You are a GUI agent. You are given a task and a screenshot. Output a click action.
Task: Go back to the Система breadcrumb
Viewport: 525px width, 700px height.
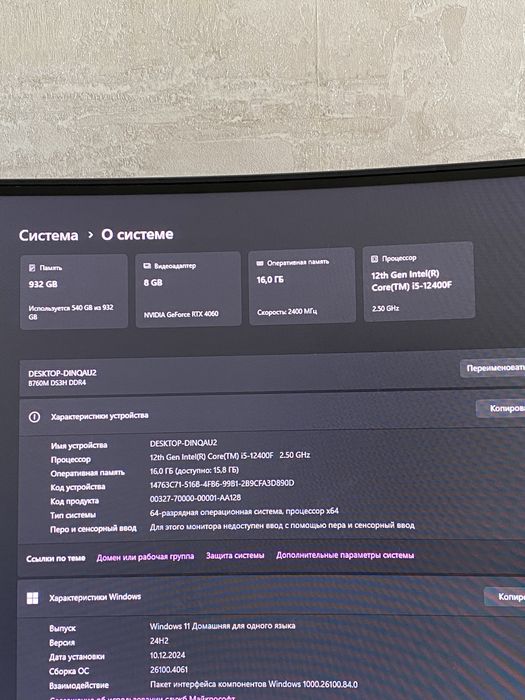[48, 235]
